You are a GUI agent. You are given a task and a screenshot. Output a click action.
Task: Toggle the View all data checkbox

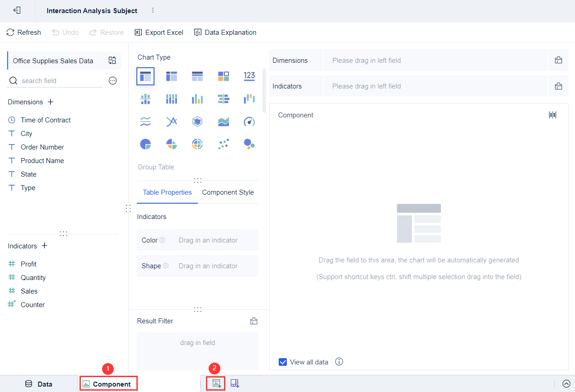pos(282,362)
